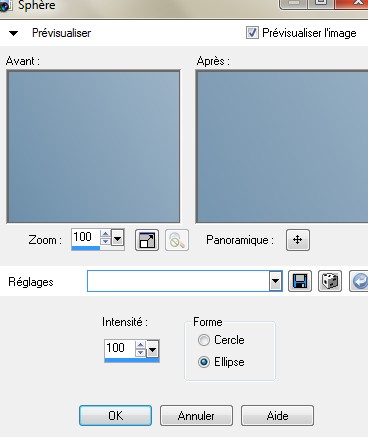
Task: Click the blue Intensité slider bar
Action: pos(132,360)
